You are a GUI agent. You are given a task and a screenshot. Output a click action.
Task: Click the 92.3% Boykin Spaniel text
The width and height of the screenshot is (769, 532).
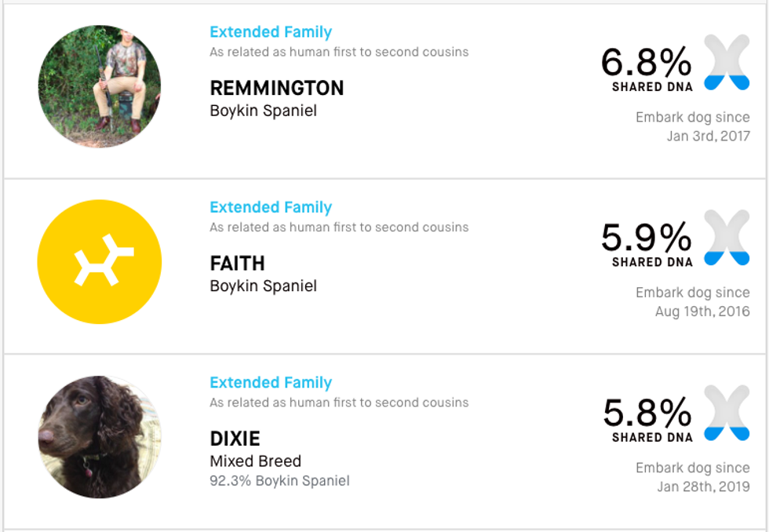click(279, 480)
